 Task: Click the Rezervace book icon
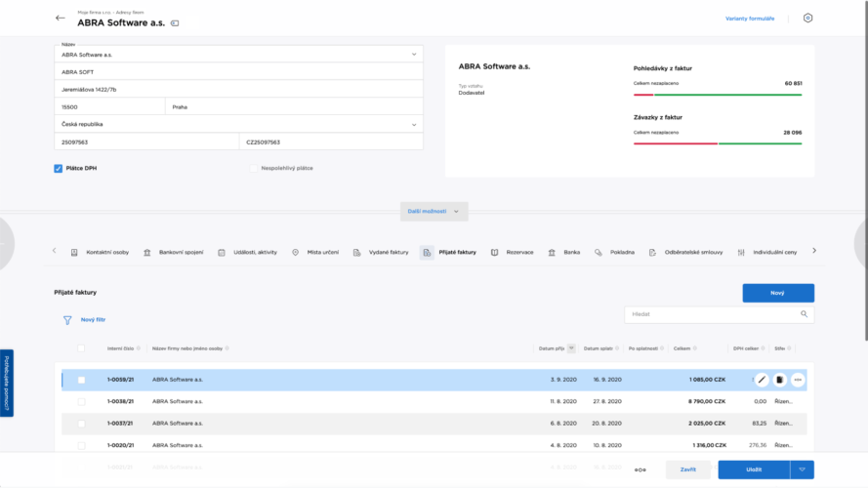pyautogui.click(x=494, y=253)
